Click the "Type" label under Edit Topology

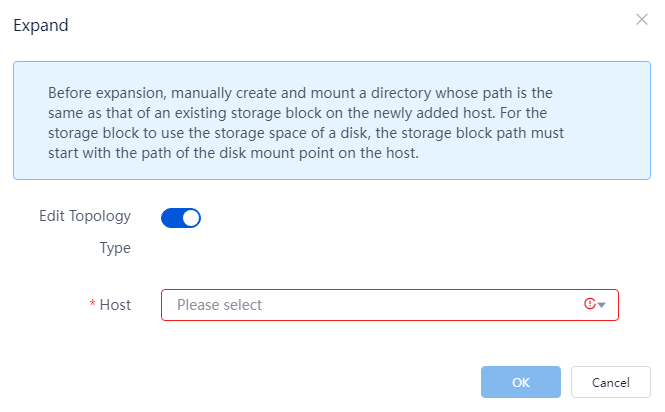tap(115, 248)
